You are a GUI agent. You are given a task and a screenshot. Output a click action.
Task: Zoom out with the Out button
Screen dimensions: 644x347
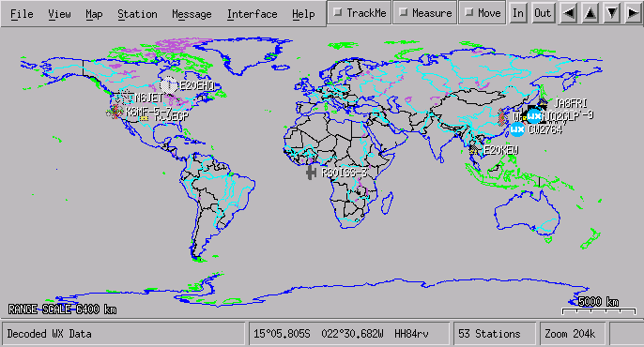coord(543,13)
